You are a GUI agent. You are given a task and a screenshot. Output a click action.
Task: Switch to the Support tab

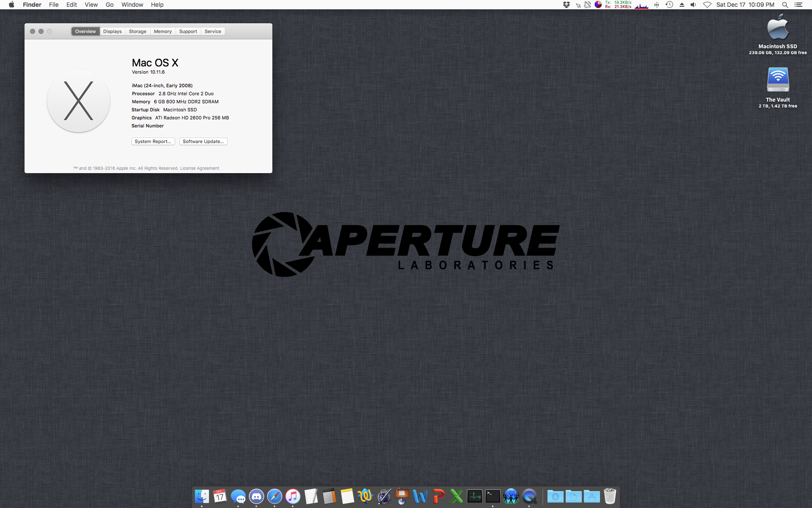point(188,31)
